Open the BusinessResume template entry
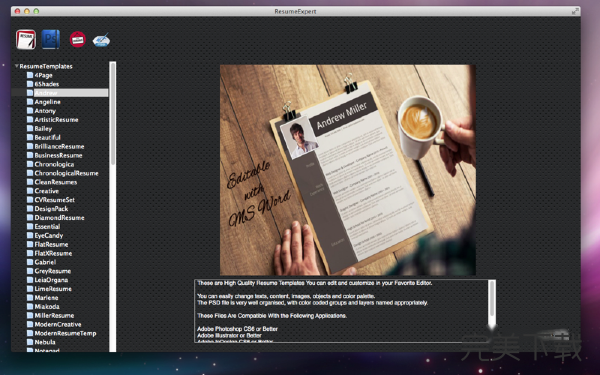The width and height of the screenshot is (600, 375). pyautogui.click(x=58, y=155)
